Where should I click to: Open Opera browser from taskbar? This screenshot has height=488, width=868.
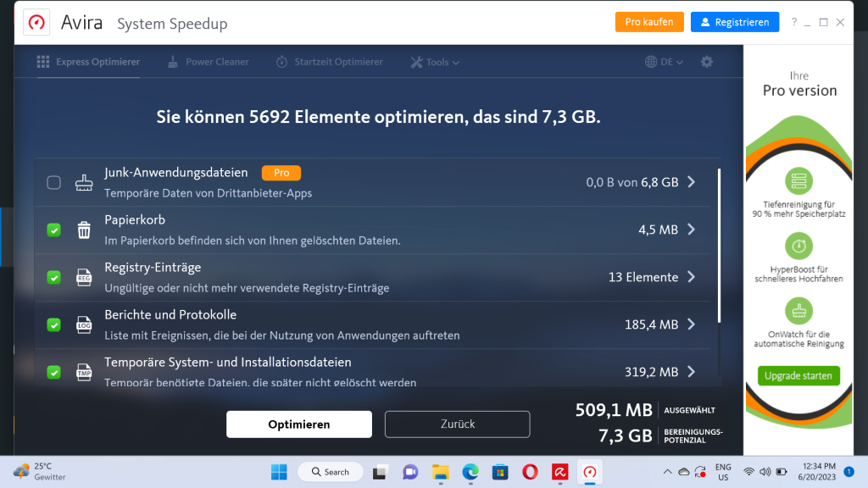coord(530,472)
